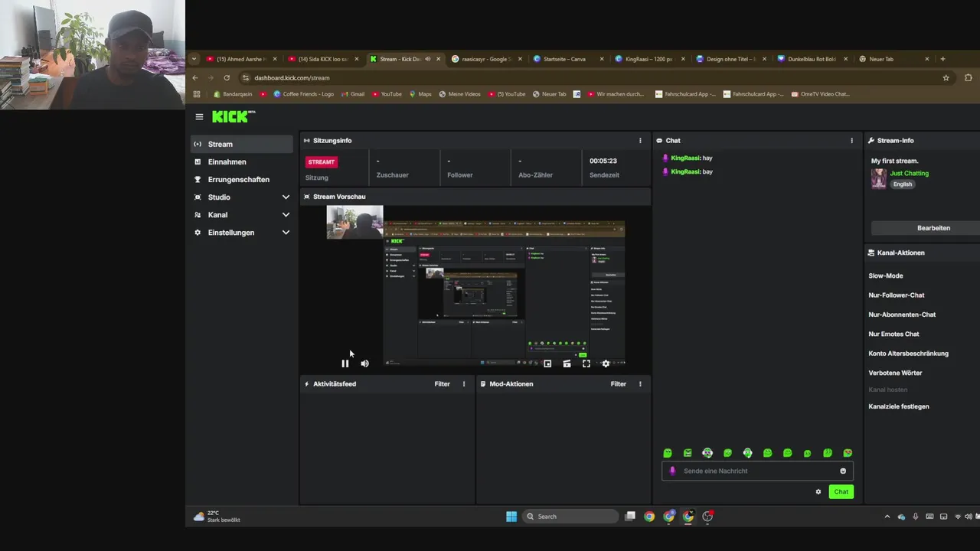Open weather widget showing 22°C

(217, 517)
